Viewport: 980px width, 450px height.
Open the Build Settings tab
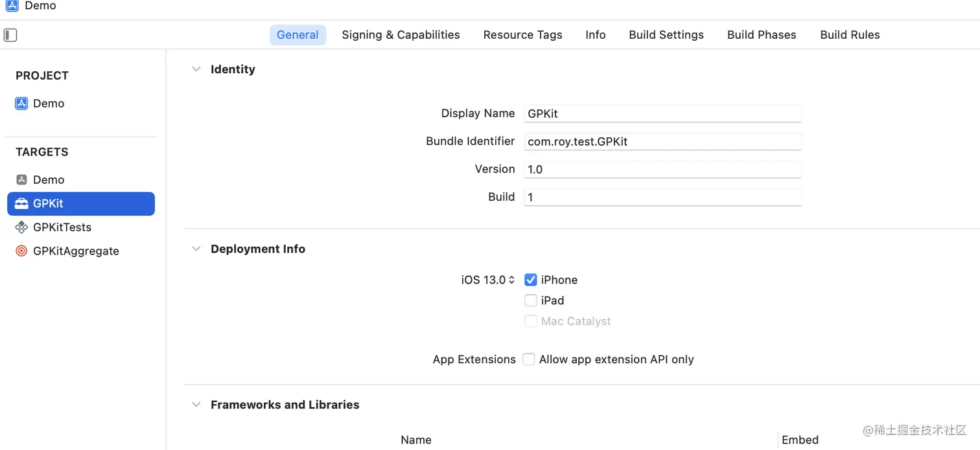click(666, 35)
